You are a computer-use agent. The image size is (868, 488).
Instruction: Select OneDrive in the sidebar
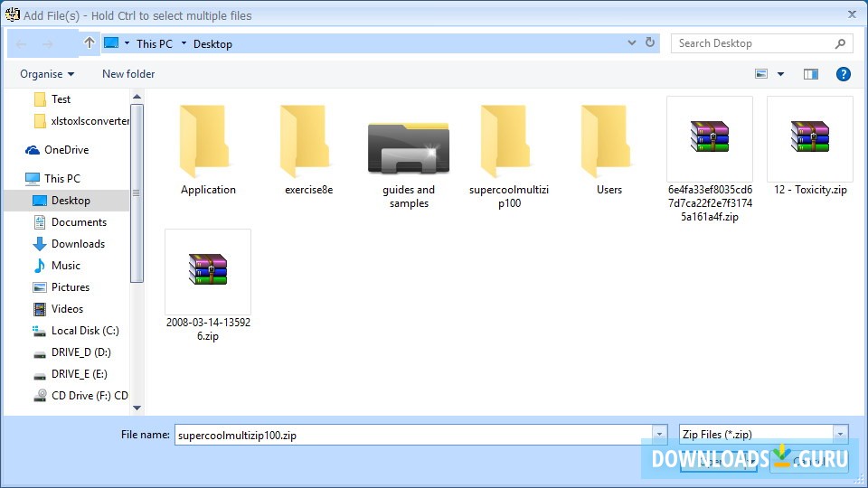tap(57, 150)
